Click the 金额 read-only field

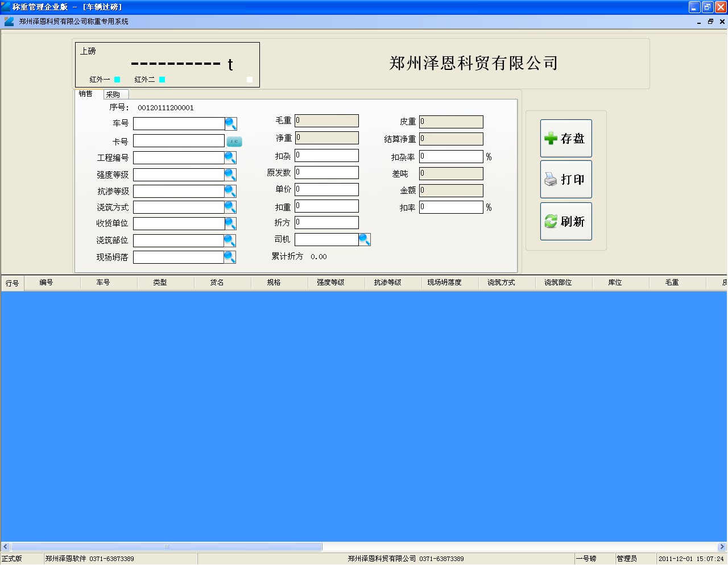[x=451, y=190]
